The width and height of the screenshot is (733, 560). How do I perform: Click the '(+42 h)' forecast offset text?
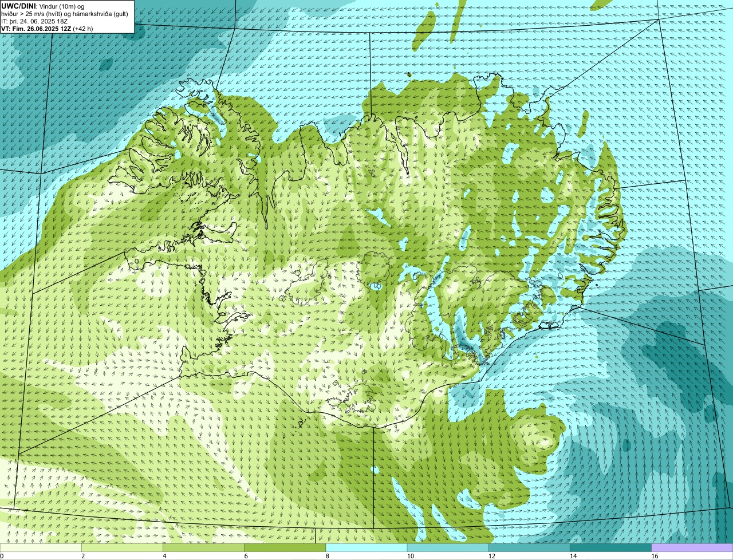click(83, 29)
